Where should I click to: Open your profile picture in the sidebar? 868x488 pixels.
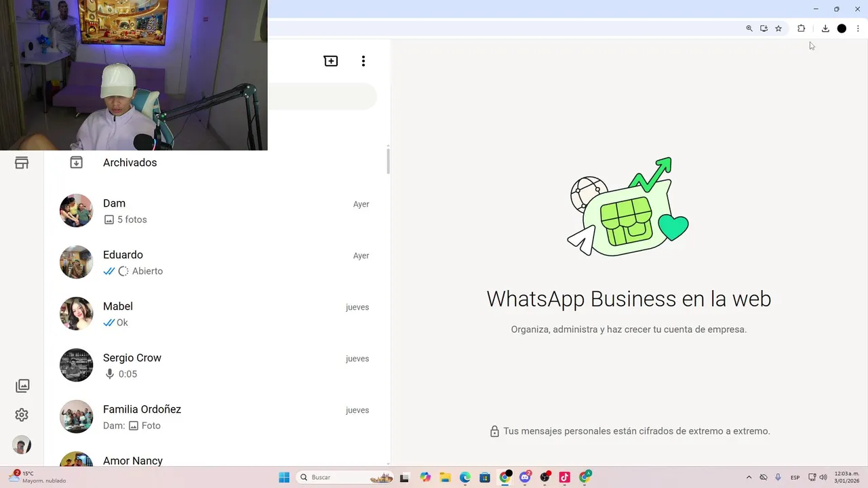(22, 445)
